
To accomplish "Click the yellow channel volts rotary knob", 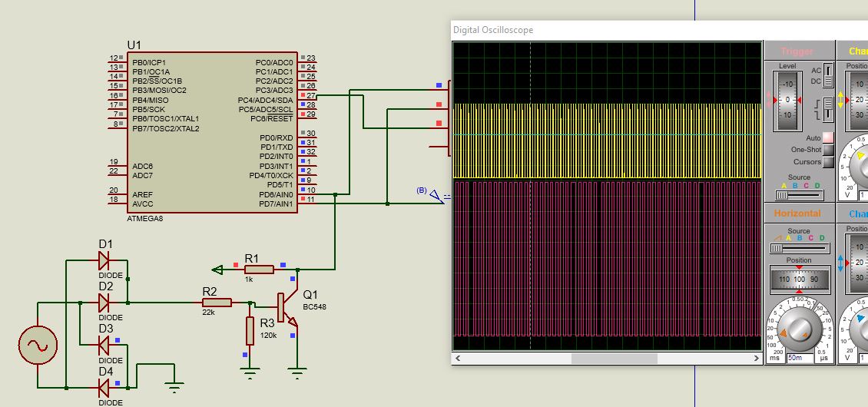I will coord(860,168).
